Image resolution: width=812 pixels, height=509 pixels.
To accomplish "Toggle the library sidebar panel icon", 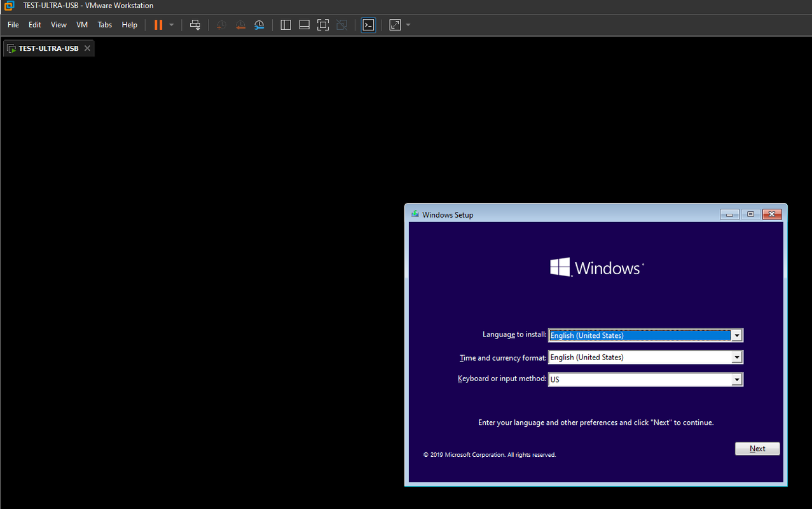I will [x=286, y=25].
